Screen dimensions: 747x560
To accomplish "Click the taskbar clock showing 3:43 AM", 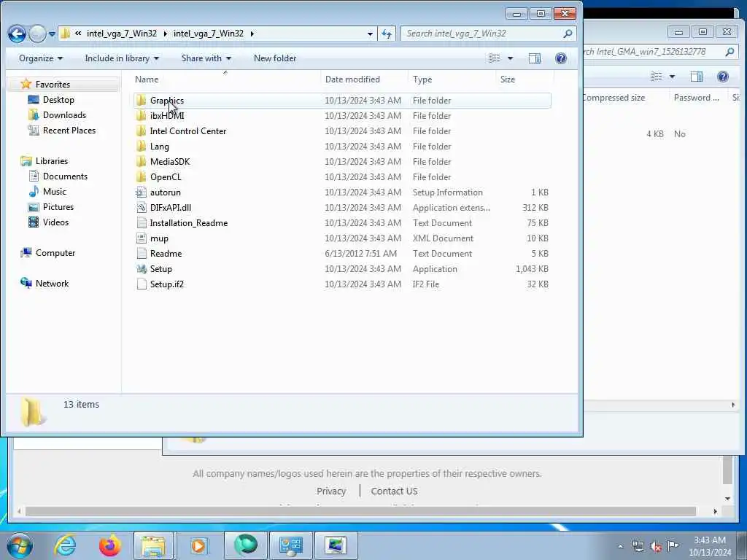I will tap(710, 546).
